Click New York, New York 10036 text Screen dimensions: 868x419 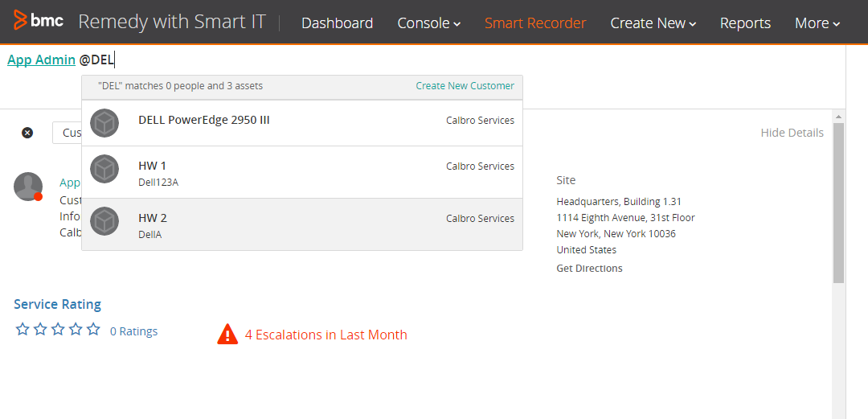tap(616, 234)
